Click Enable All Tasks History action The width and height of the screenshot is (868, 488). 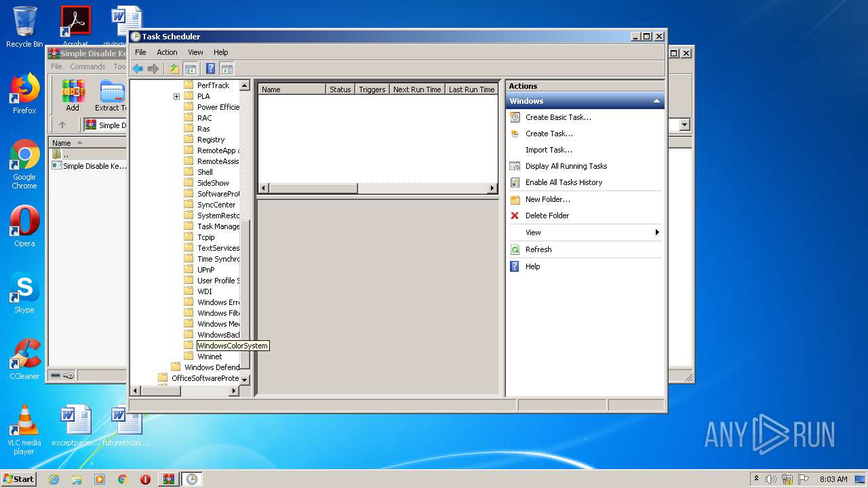click(x=564, y=182)
